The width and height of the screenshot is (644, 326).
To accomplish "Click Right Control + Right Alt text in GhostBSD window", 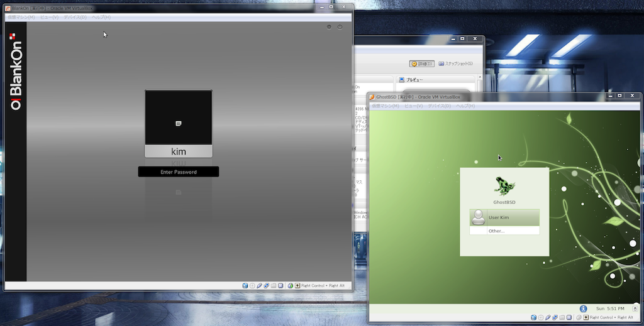I will click(611, 317).
